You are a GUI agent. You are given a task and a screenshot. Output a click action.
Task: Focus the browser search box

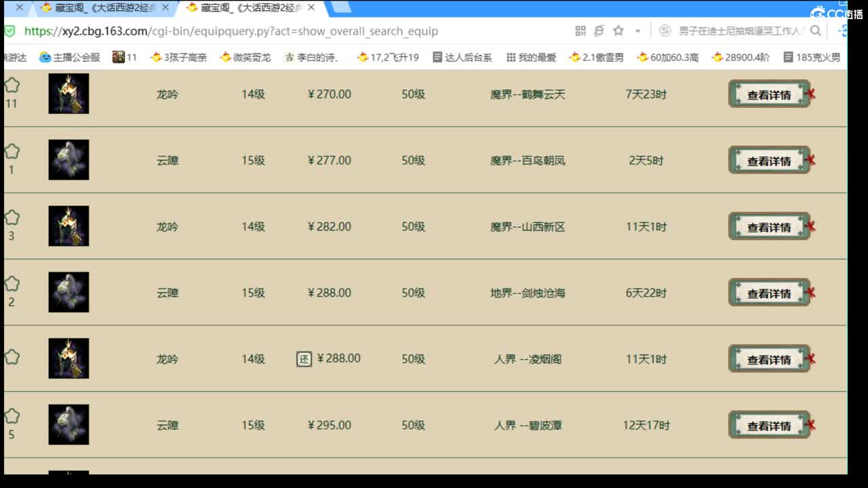click(741, 31)
